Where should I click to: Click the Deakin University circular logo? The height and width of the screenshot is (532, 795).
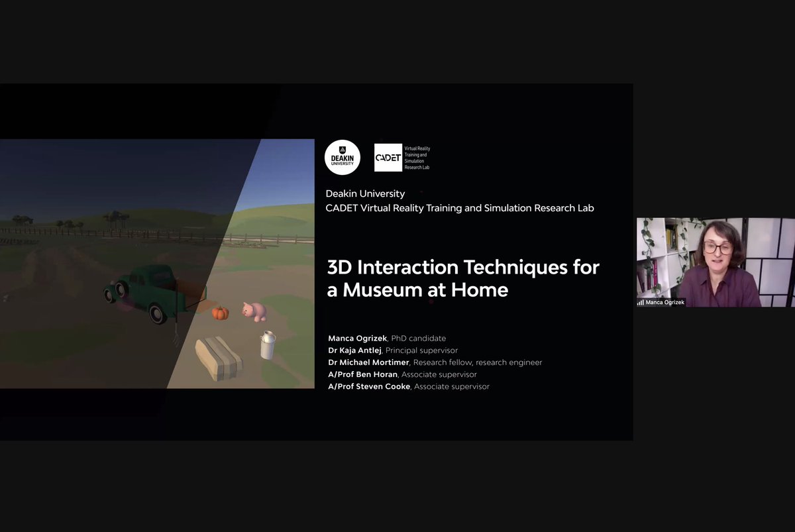tap(343, 158)
